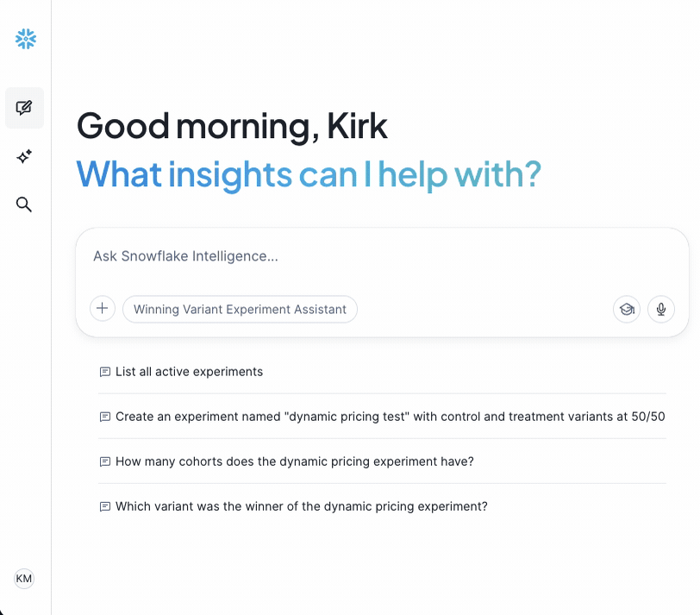Ask which variant won the dynamic pricing experiment

pos(302,505)
